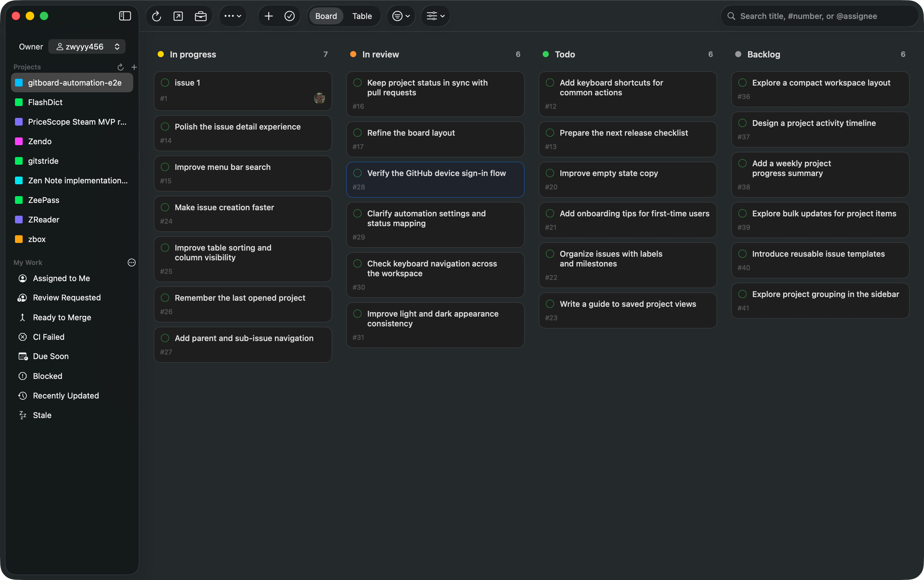Open Ready to Merge view
Viewport: 924px width, 580px height.
point(72,318)
